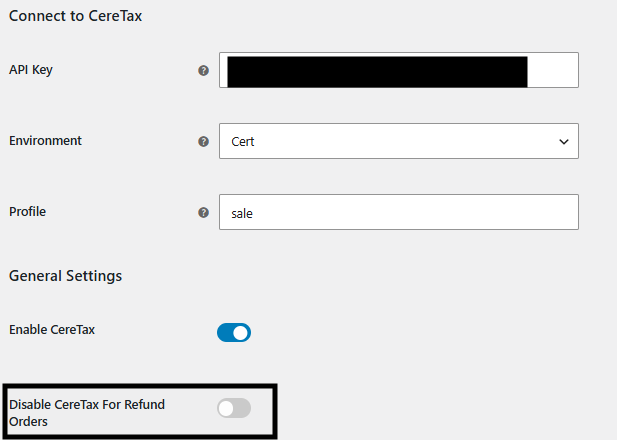Screen dimensions: 617x441
Task: Open the Environment help tooltip icon
Action: 203,142
